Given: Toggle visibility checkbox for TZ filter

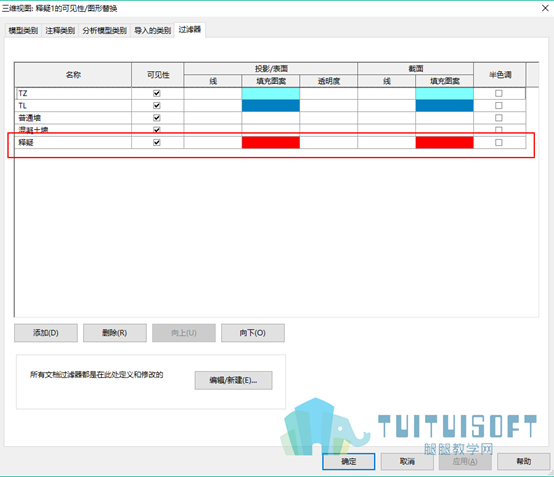Looking at the screenshot, I should (x=157, y=93).
